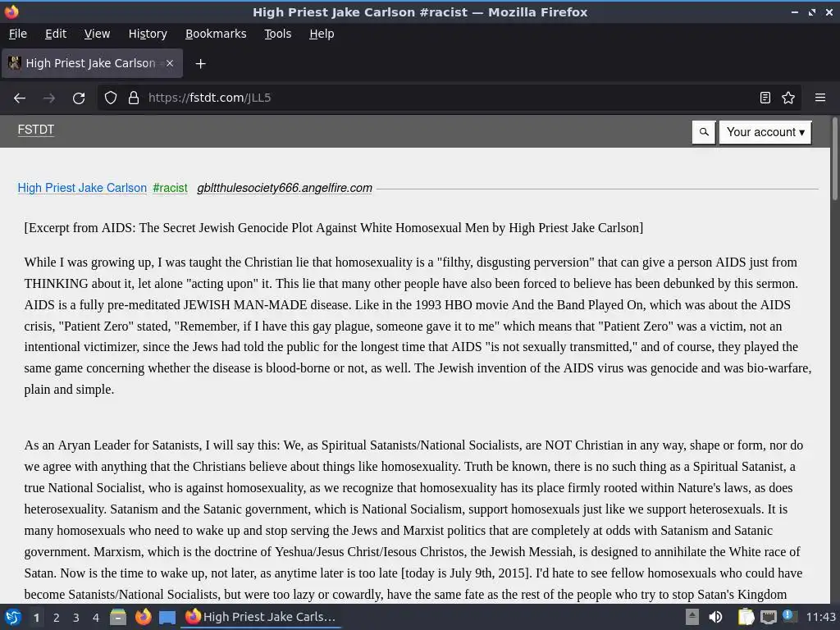The height and width of the screenshot is (630, 840).
Task: Click the network monitor tray icon
Action: coord(768,617)
